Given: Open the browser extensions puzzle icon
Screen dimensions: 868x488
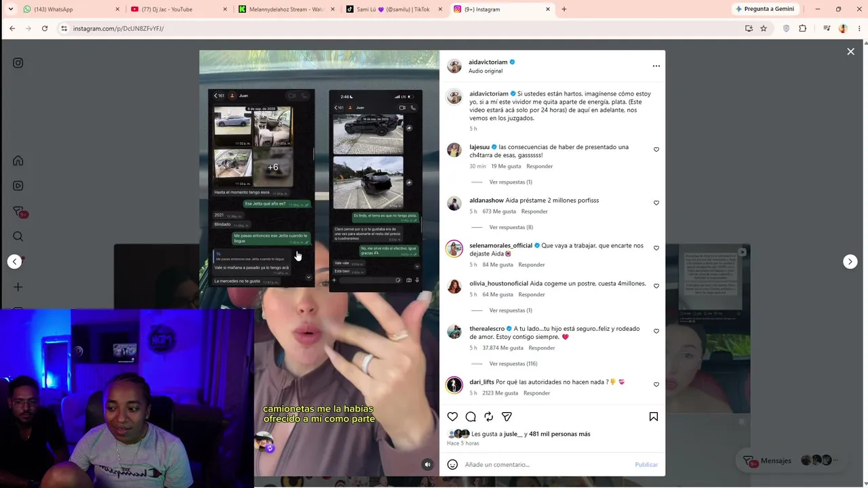Looking at the screenshot, I should pos(803,28).
